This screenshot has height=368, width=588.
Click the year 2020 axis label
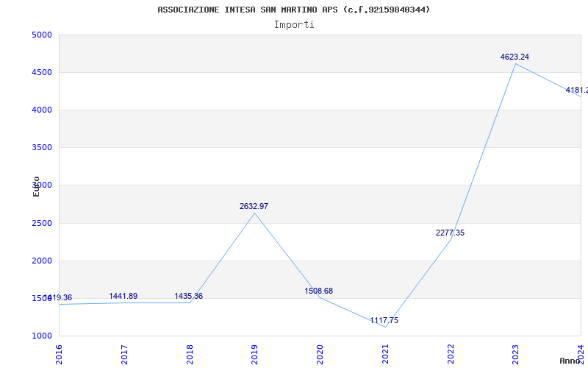pyautogui.click(x=320, y=355)
